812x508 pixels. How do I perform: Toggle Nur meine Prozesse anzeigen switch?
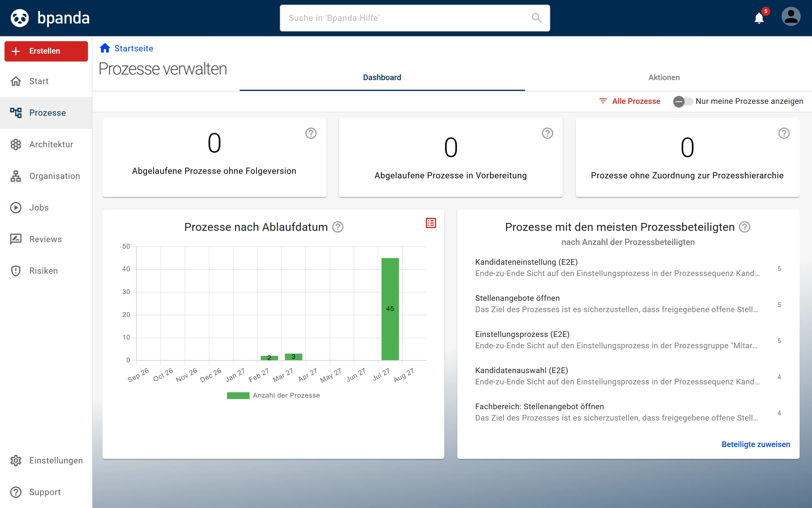pos(683,102)
